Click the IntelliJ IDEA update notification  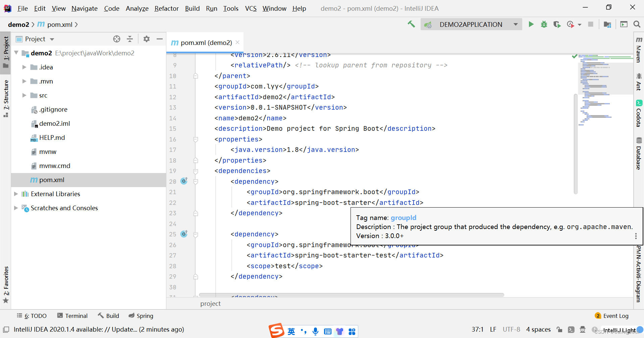(x=99, y=329)
